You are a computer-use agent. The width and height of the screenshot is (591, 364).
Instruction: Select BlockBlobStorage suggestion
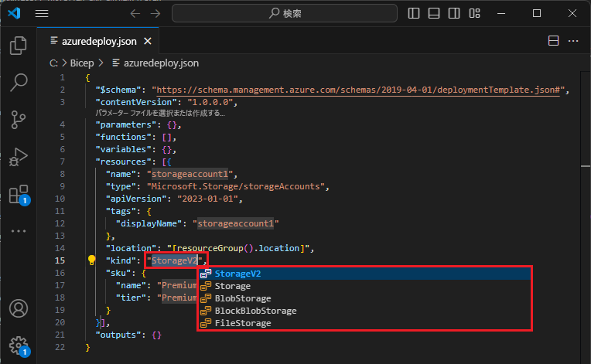pos(364,311)
